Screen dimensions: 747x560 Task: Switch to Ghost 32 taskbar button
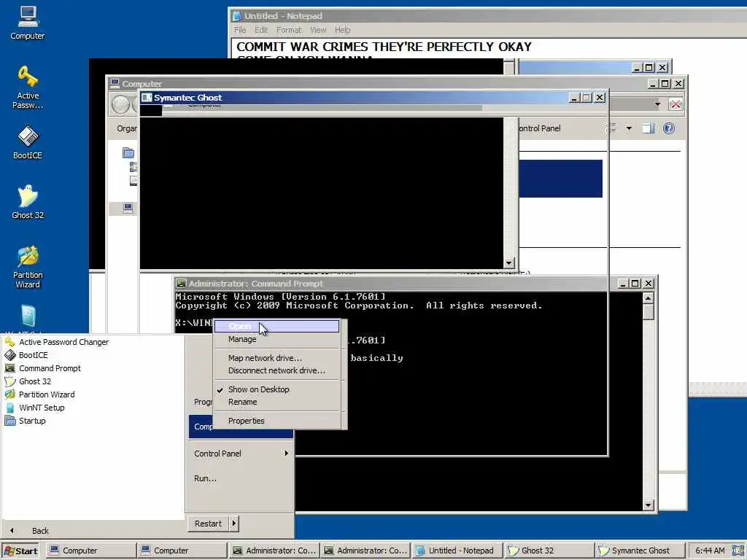[549, 551]
